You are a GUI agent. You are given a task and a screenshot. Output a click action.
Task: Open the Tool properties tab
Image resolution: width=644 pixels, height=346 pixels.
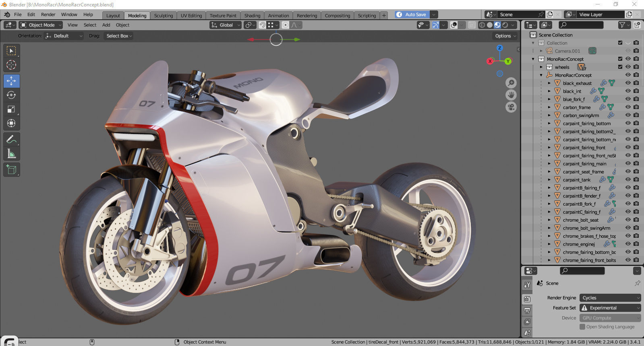[x=527, y=285]
